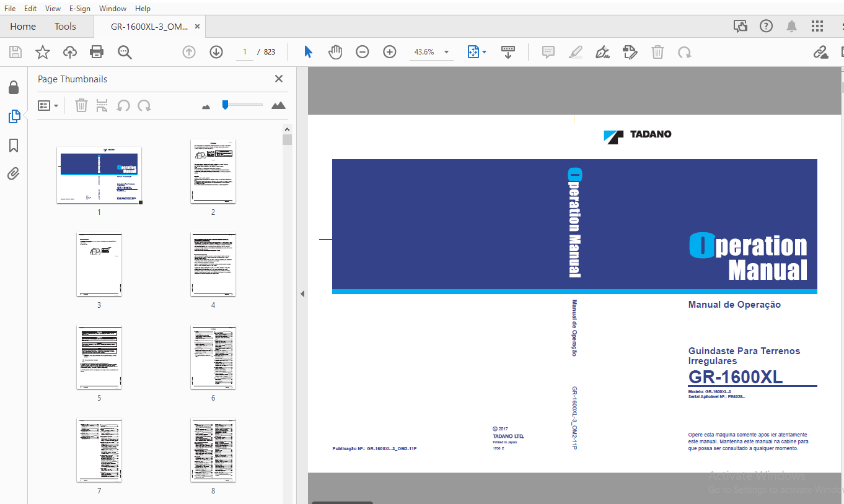Select the page 8 thumbnail
Image resolution: width=844 pixels, height=504 pixels.
213,450
